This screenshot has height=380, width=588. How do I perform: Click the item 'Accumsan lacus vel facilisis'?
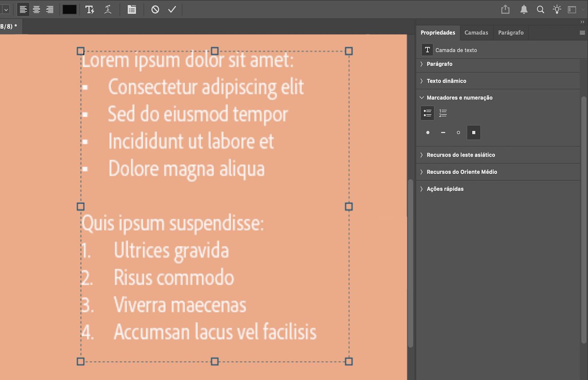215,332
